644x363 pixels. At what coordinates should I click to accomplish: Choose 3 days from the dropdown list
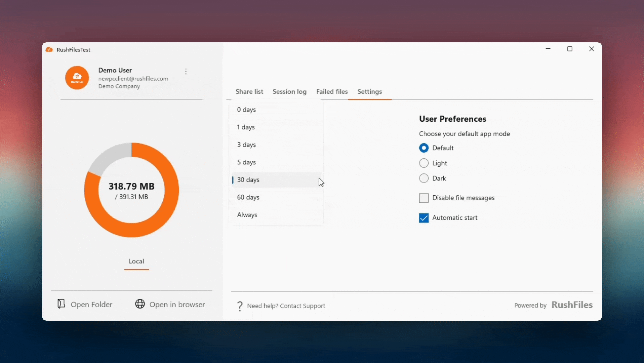[x=276, y=145]
